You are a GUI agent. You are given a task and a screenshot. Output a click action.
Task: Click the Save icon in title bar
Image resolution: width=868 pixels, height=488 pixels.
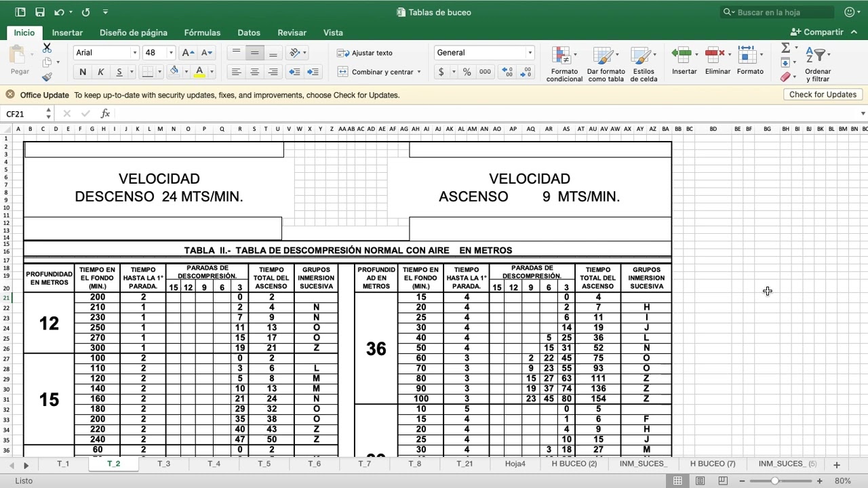40,12
